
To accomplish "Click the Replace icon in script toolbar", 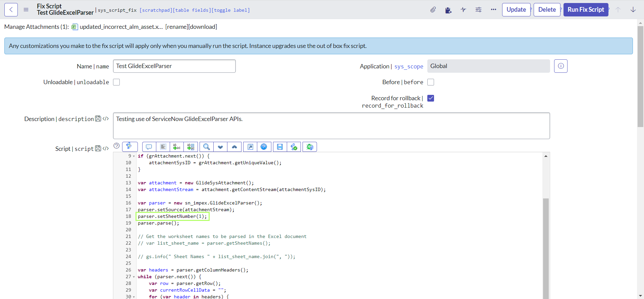I will (177, 147).
